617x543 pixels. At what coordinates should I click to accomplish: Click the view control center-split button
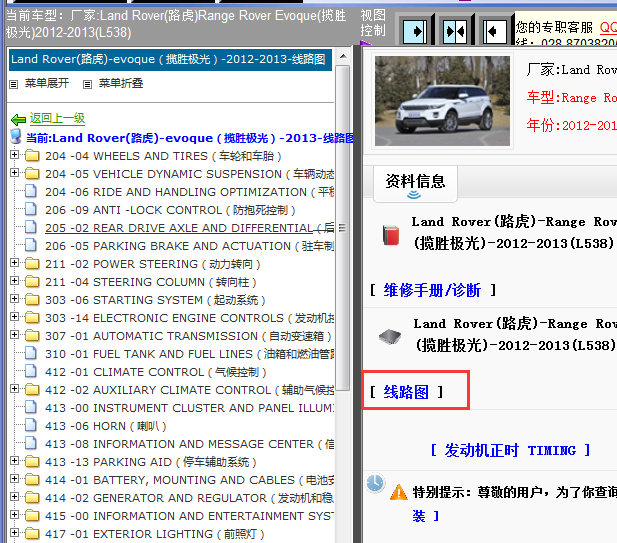pyautogui.click(x=454, y=31)
